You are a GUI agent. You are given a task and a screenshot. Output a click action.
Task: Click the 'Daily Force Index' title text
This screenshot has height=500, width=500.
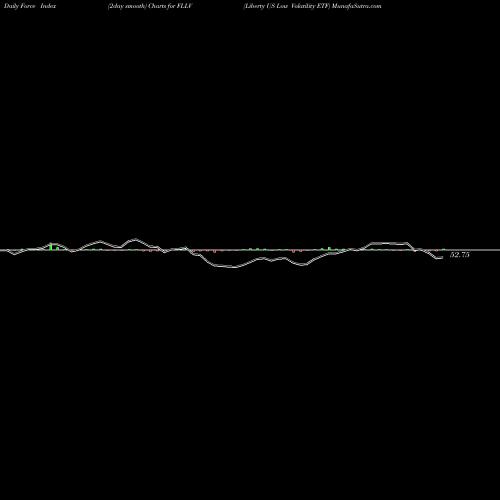30,6
